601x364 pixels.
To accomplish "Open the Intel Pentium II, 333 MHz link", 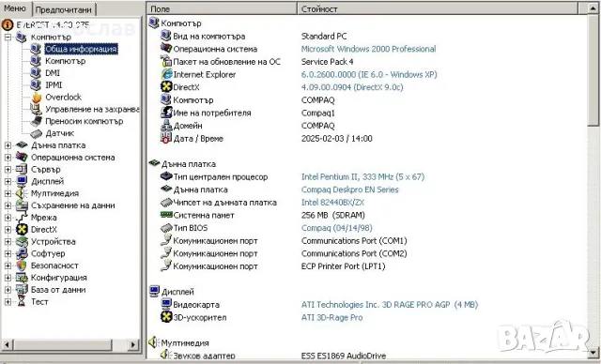I will pos(362,176).
